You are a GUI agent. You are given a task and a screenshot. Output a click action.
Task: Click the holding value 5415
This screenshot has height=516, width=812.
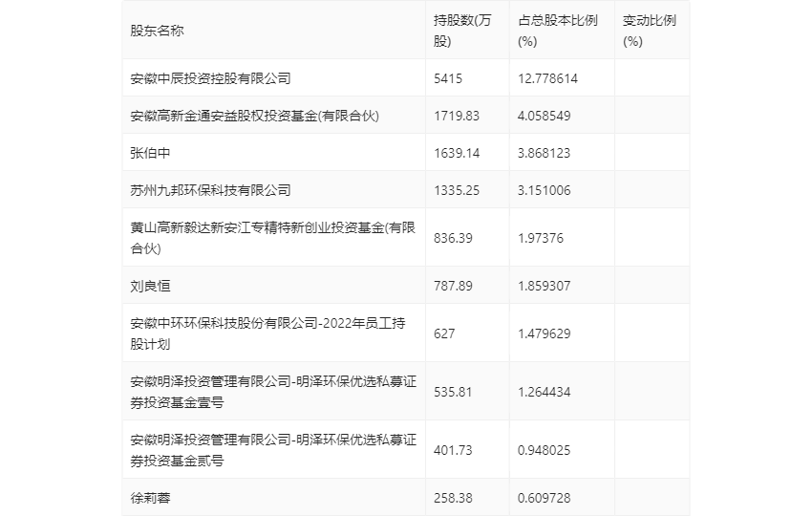pos(448,78)
